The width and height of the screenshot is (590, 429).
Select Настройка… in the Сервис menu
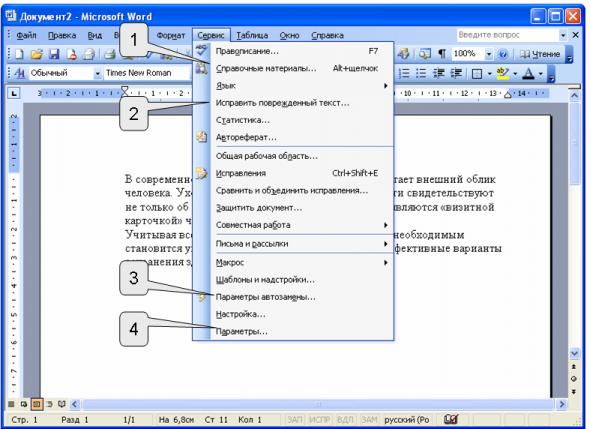[x=293, y=314]
